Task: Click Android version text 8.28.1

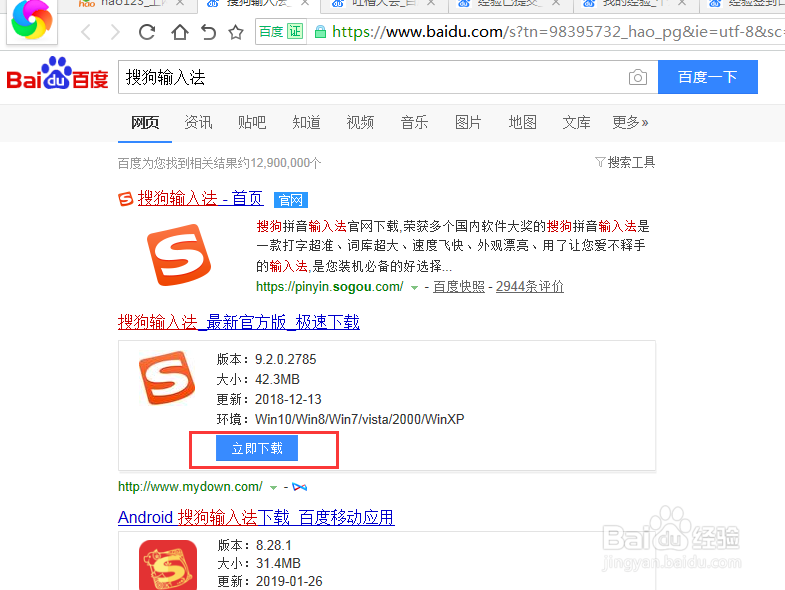Action: (273, 545)
